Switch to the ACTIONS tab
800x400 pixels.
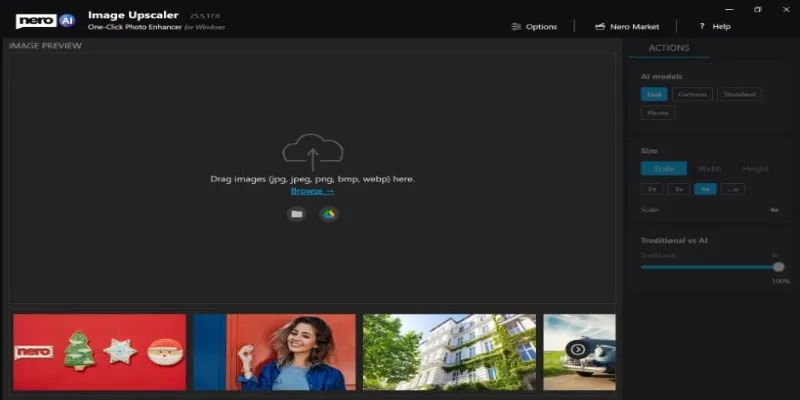tap(669, 47)
